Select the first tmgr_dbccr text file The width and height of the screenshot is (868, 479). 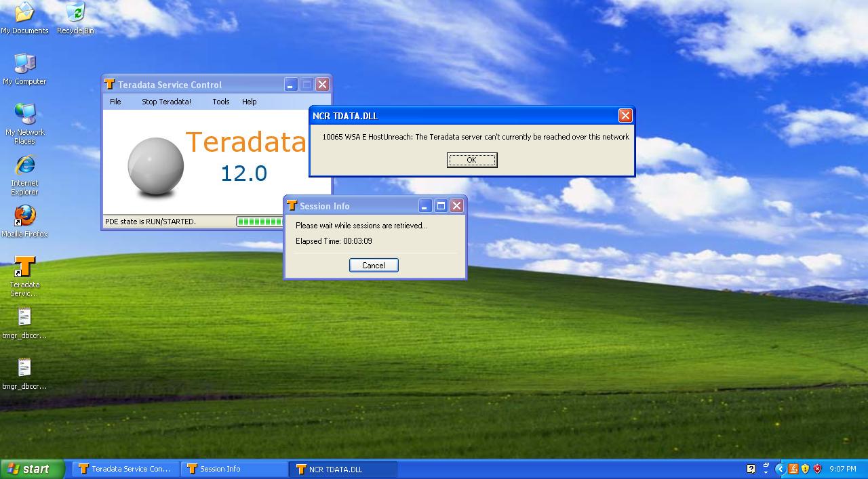pyautogui.click(x=24, y=322)
